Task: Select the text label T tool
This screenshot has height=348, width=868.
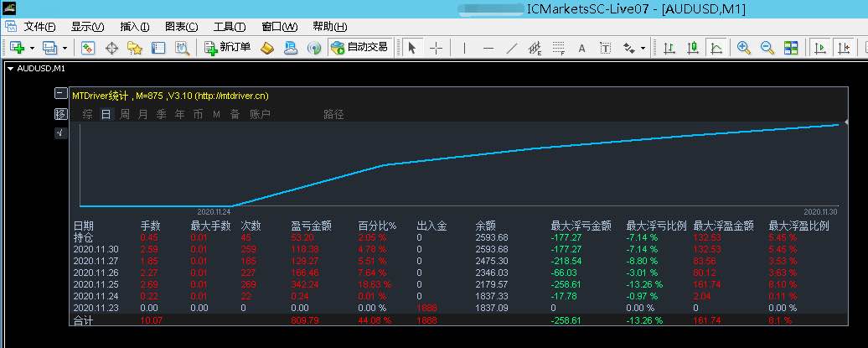Action: click(x=606, y=48)
